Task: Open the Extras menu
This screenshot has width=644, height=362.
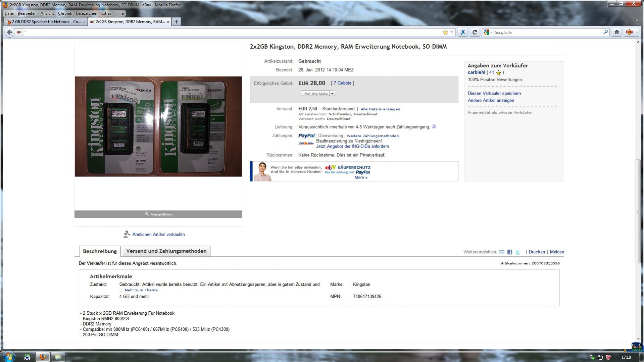Action: (x=106, y=13)
